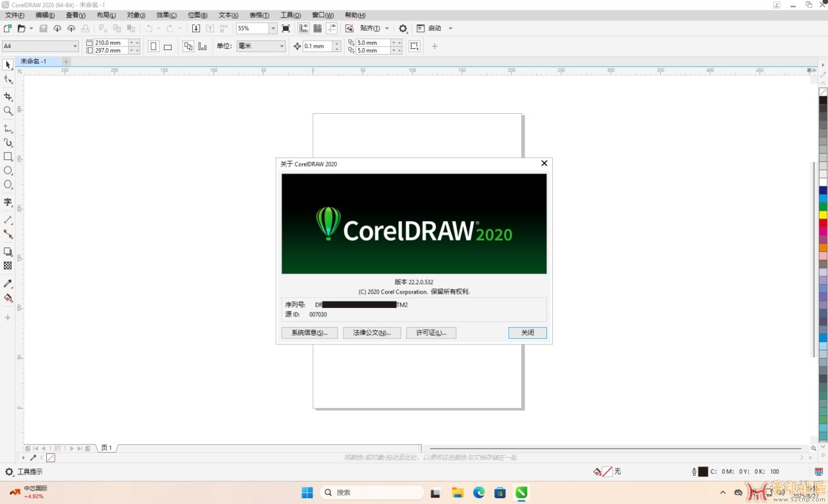Expand the redo history arrow
The width and height of the screenshot is (828, 504).
[180, 28]
